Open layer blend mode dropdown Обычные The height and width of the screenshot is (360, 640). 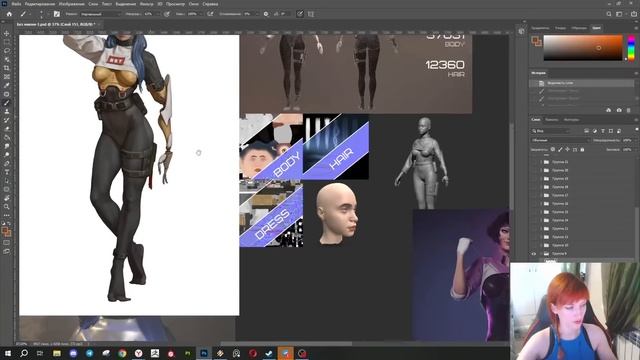[x=561, y=140]
